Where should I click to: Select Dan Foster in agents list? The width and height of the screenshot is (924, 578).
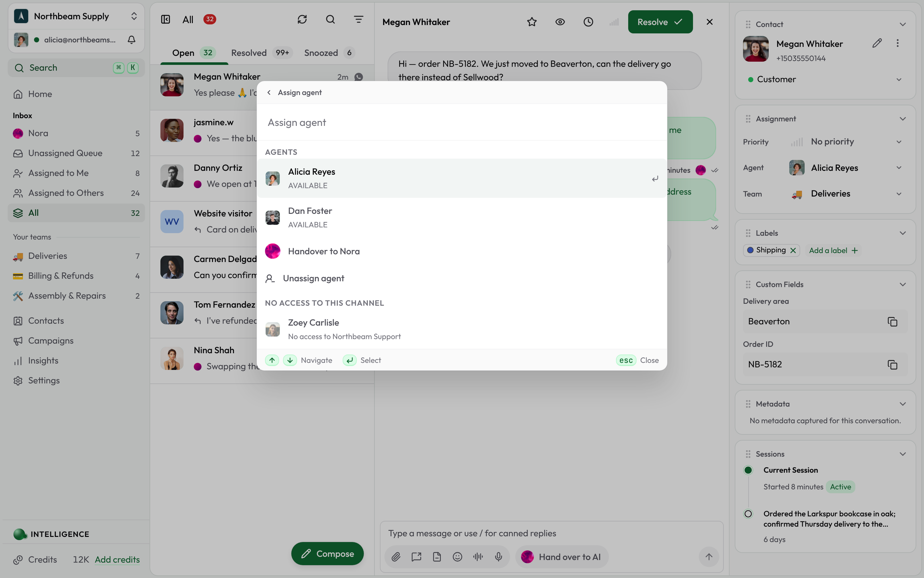(x=462, y=217)
